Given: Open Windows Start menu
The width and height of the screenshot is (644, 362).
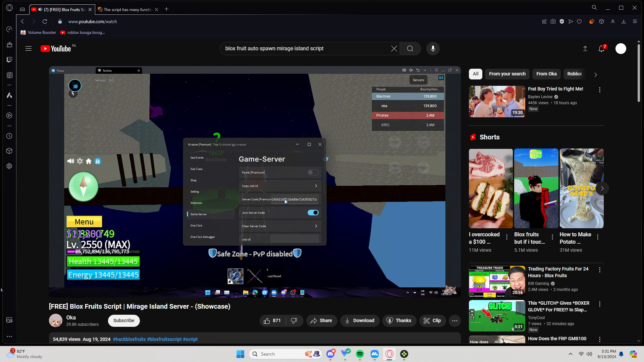Looking at the screenshot, I should pyautogui.click(x=240, y=354).
